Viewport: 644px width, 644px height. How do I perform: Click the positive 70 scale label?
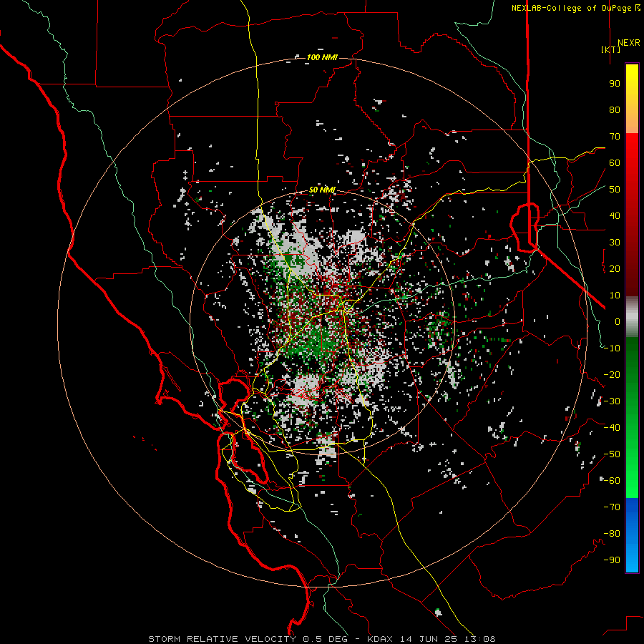click(x=615, y=137)
